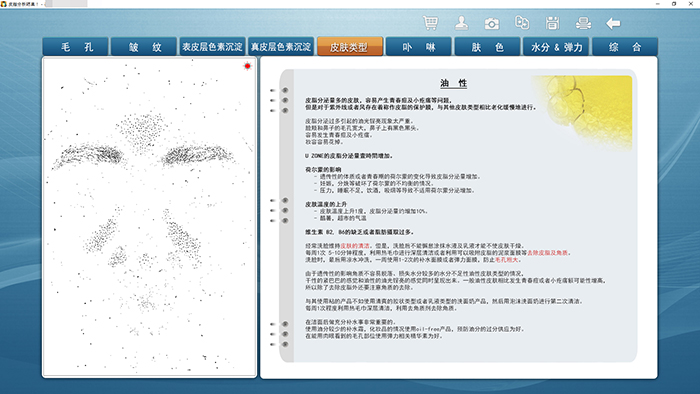The width and height of the screenshot is (700, 394).
Task: Switch to the 肤色 tab
Action: [488, 47]
